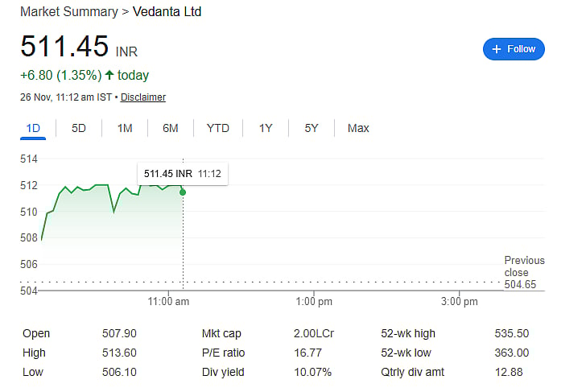Viewport: 586px width, 392px height.
Task: Click the Mkt cap label
Action: (221, 333)
